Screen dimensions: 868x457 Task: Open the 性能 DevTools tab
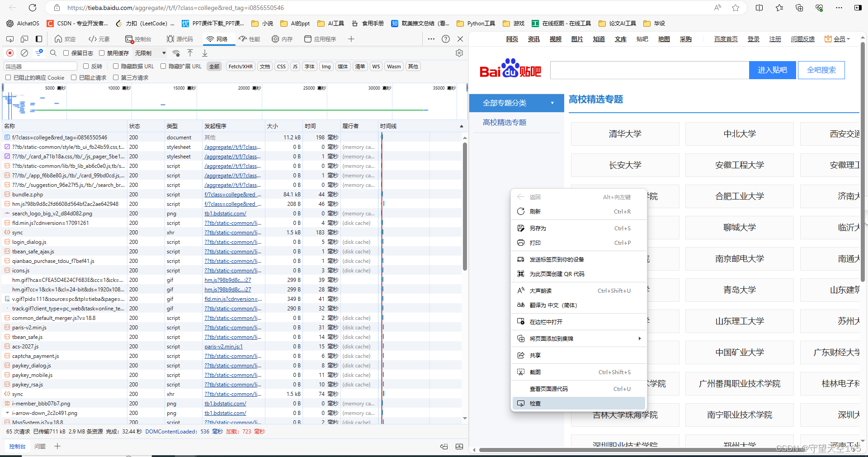250,39
